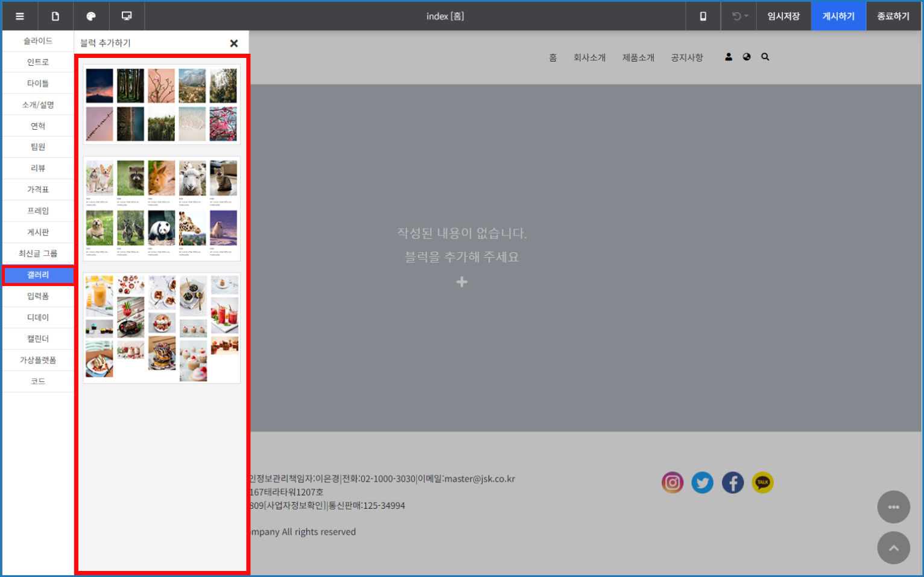Open the KakaoTalk social icon
Image resolution: width=924 pixels, height=577 pixels.
click(x=762, y=483)
